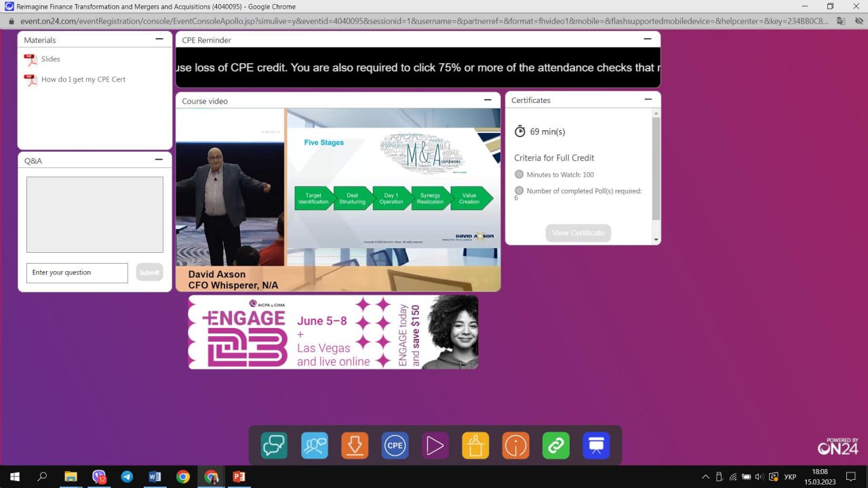Click the green chain link dock icon
Viewport: 868px width, 488px height.
(x=556, y=445)
